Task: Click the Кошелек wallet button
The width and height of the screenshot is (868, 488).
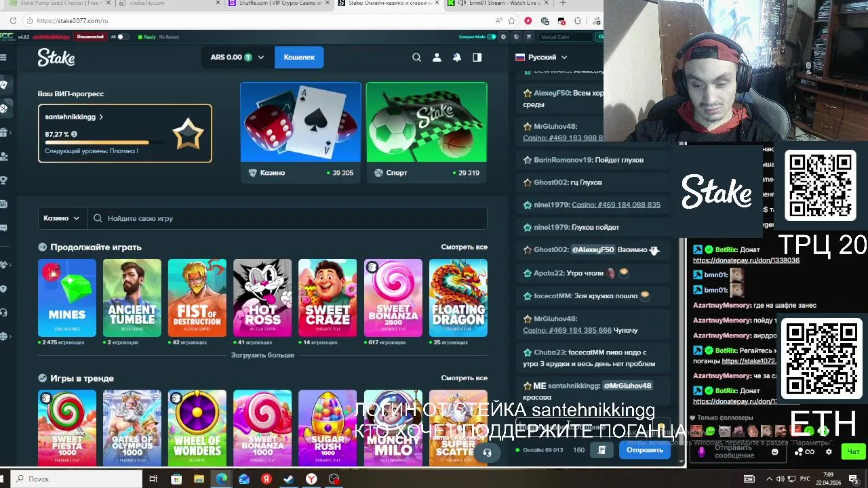Action: [x=299, y=58]
